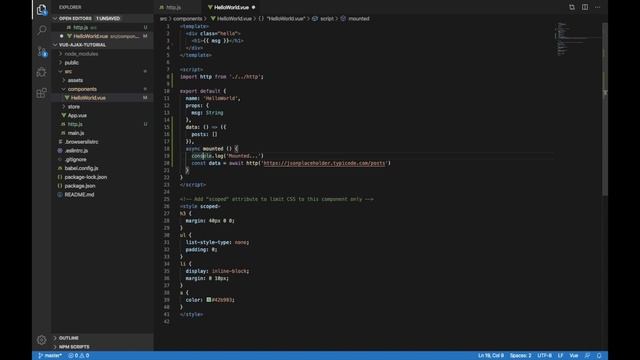Place cursor on line 8 import statement
The width and height of the screenshot is (640, 360).
tap(222, 77)
